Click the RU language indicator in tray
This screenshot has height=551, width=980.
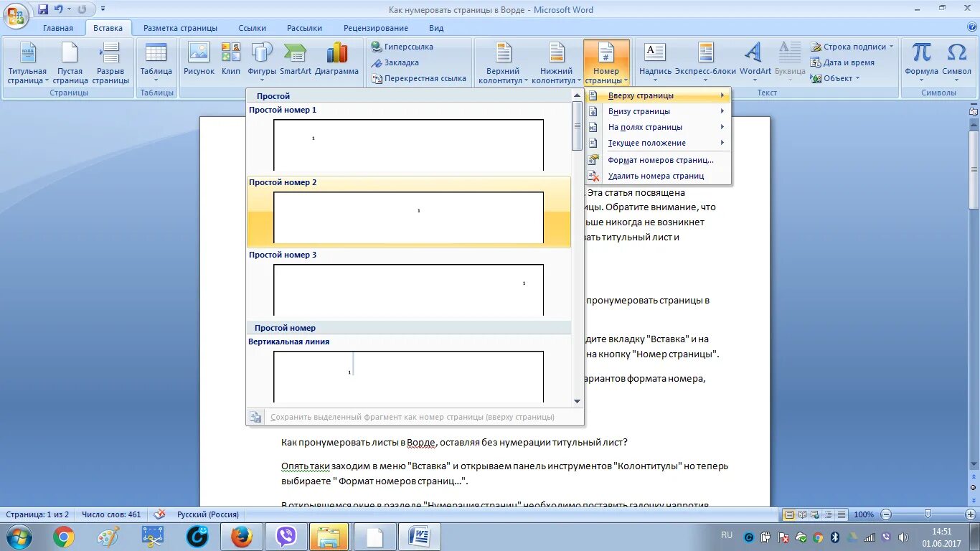(727, 535)
